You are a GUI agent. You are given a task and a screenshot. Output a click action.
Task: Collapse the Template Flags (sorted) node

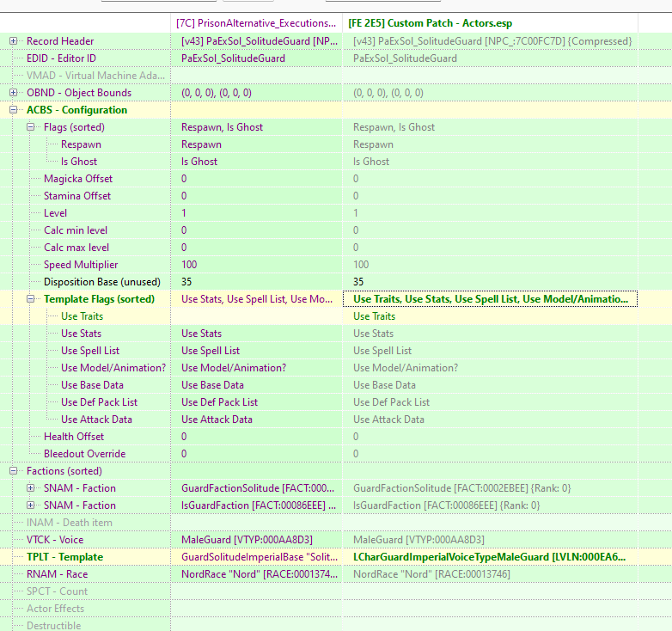point(31,299)
